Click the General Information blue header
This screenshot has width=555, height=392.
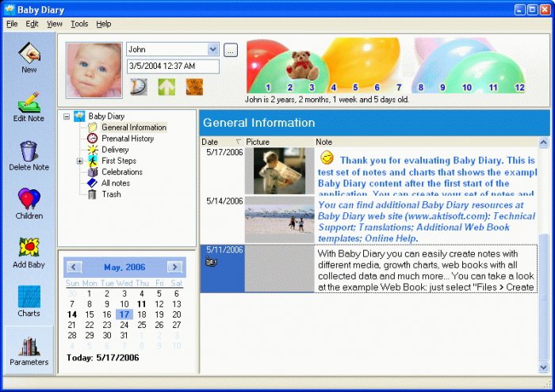pyautogui.click(x=374, y=123)
